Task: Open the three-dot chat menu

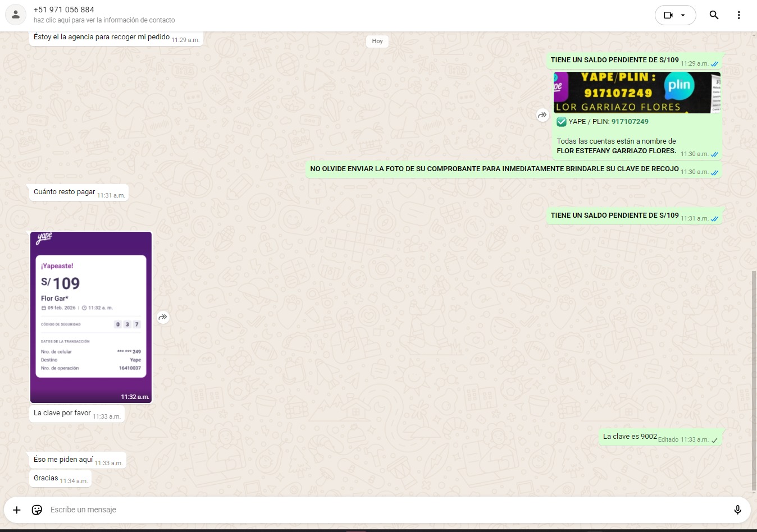Action: tap(738, 15)
